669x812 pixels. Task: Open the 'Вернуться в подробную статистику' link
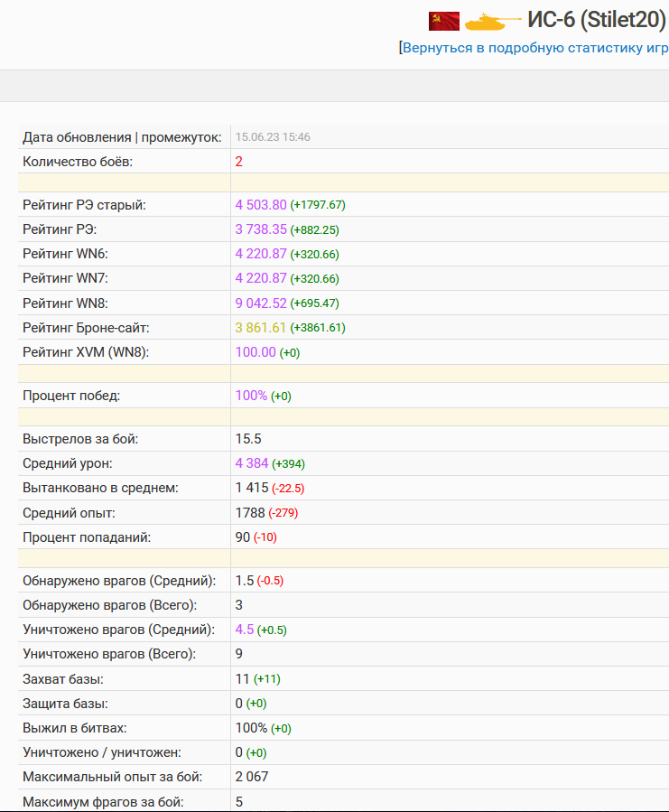[534, 48]
